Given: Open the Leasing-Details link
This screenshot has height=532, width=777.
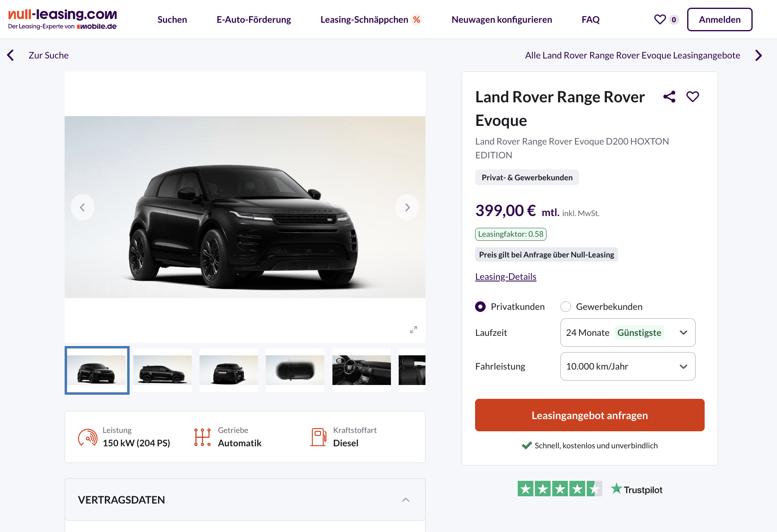Looking at the screenshot, I should tap(506, 277).
